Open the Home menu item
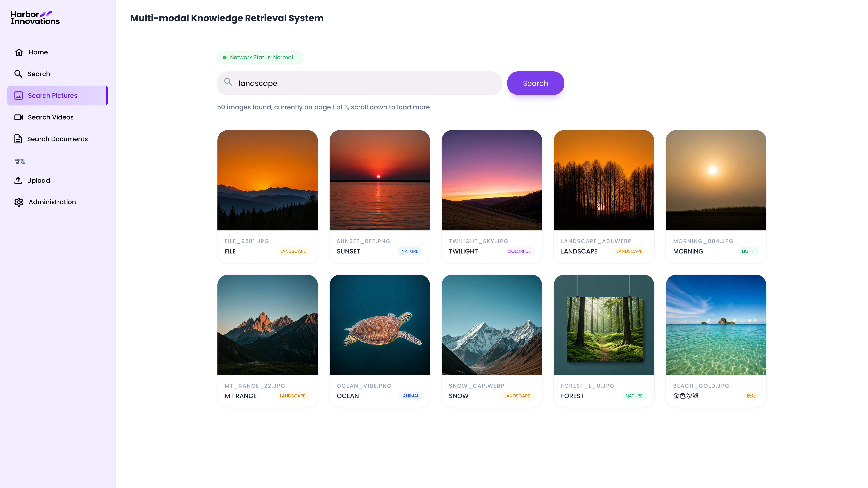The height and width of the screenshot is (488, 868). pos(58,52)
